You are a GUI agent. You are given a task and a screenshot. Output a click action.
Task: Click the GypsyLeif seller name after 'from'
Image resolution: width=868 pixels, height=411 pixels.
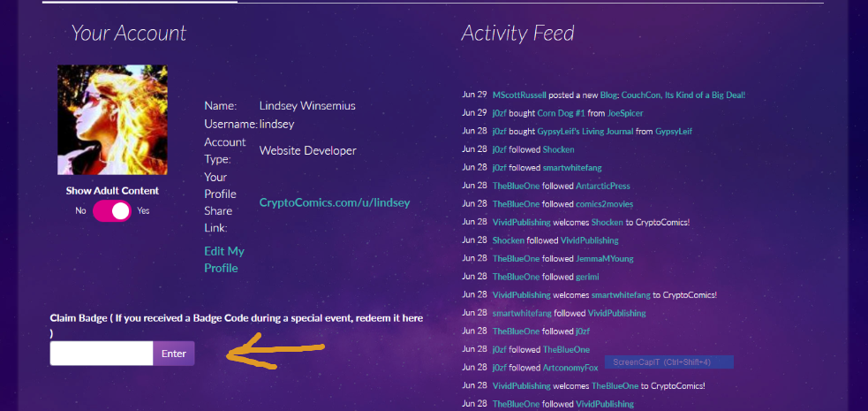point(674,132)
